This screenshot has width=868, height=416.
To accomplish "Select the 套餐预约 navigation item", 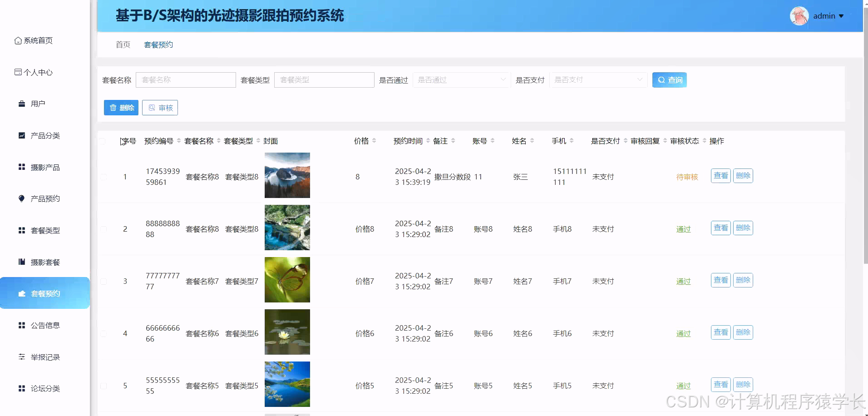I will click(158, 44).
